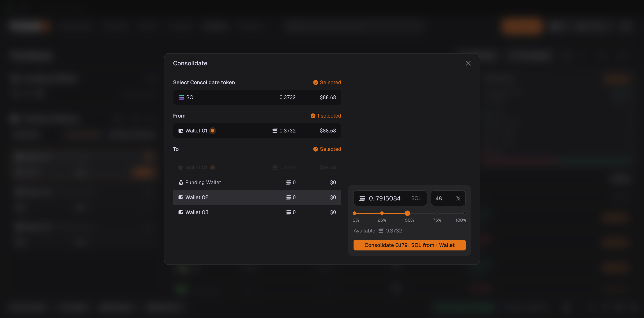The height and width of the screenshot is (318, 644).
Task: Click the 75% slider marker
Action: [437, 213]
